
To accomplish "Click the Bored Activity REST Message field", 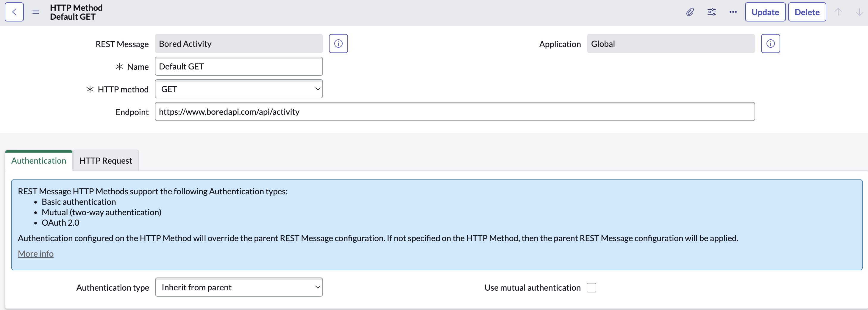I will (238, 43).
